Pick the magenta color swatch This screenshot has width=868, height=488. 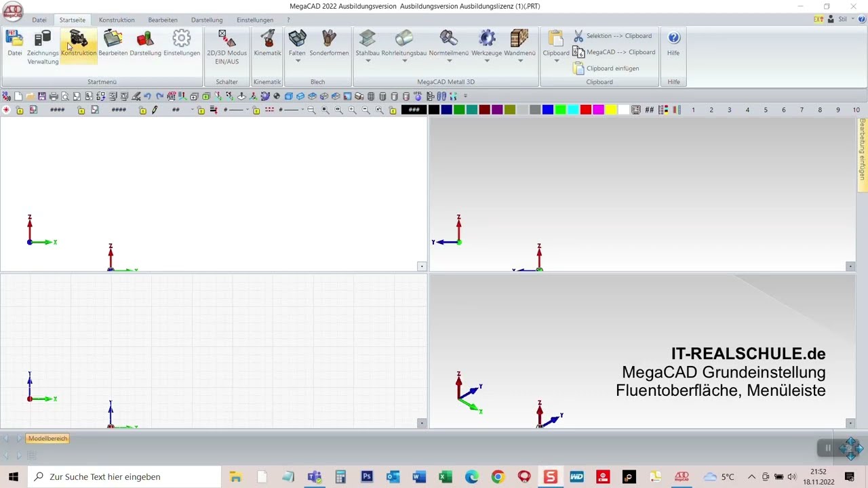(598, 110)
